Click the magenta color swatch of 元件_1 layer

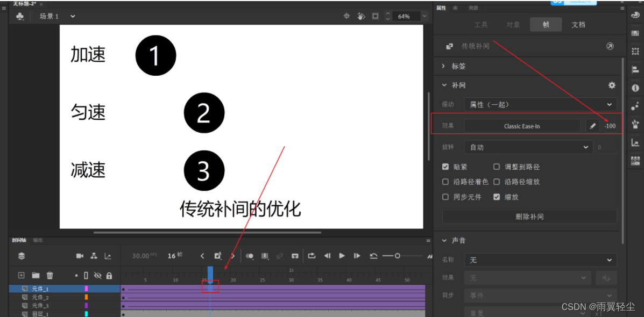point(86,289)
